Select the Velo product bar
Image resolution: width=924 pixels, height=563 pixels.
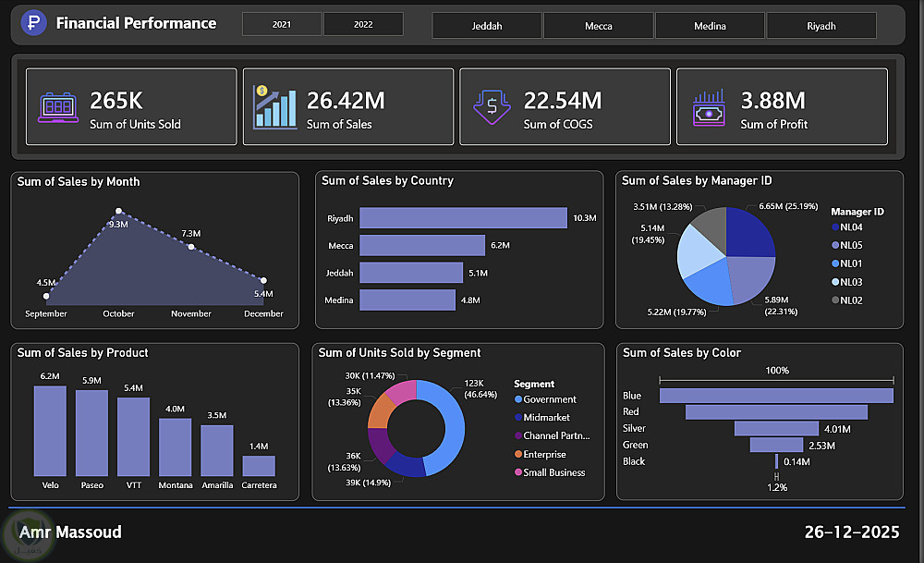point(50,431)
